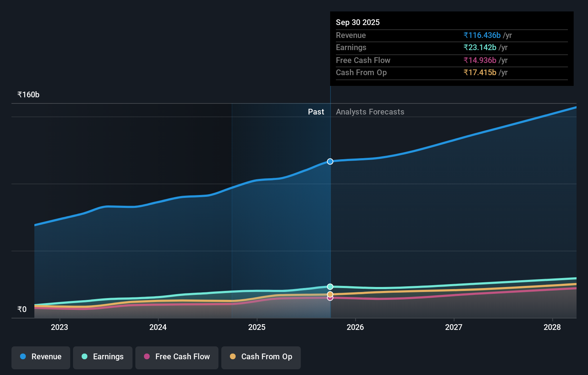Toggle the Earnings legend button off
This screenshot has width=588, height=375.
point(103,357)
